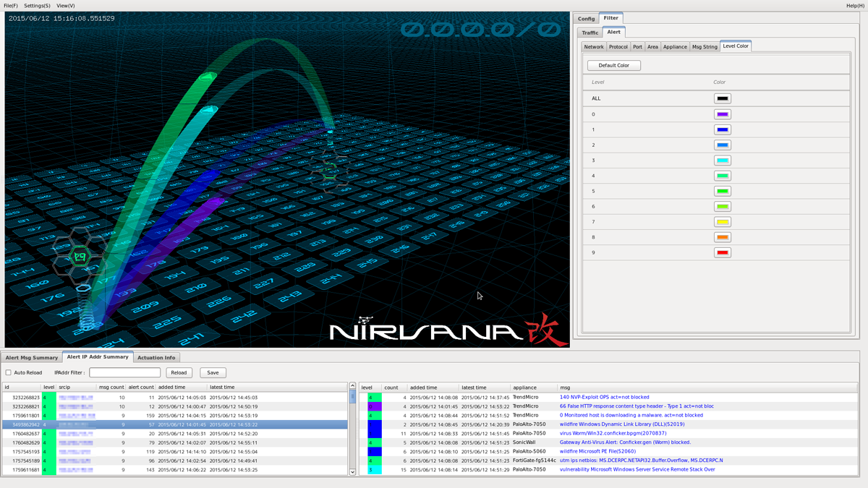Image resolution: width=868 pixels, height=488 pixels.
Task: Select the row with id 1759611681
Action: point(175,470)
